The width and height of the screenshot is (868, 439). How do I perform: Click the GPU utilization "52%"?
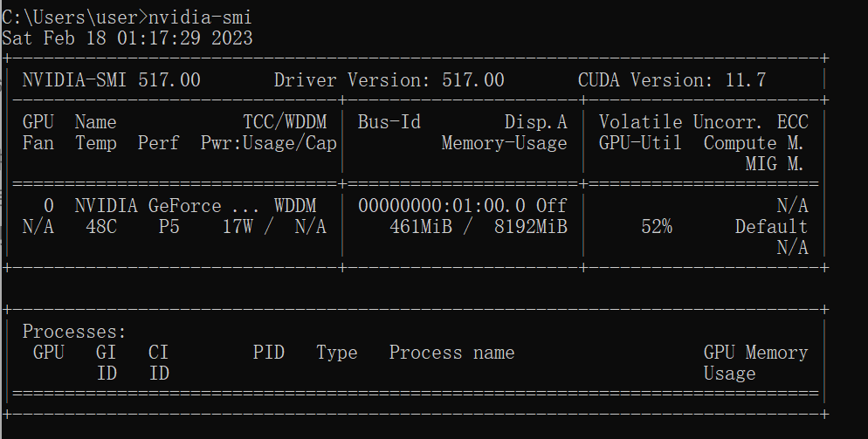(x=657, y=227)
